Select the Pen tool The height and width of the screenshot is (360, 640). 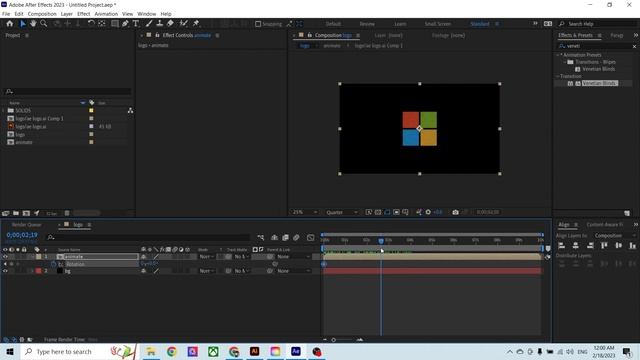point(125,24)
